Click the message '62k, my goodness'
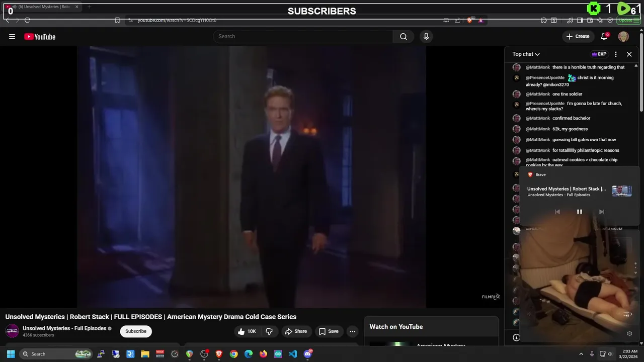This screenshot has width=644, height=362. coord(570,129)
